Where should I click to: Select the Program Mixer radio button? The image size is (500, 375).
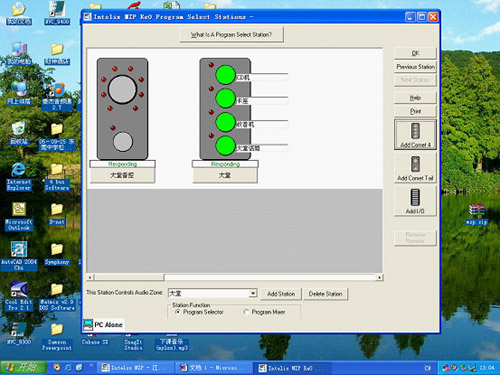246,312
